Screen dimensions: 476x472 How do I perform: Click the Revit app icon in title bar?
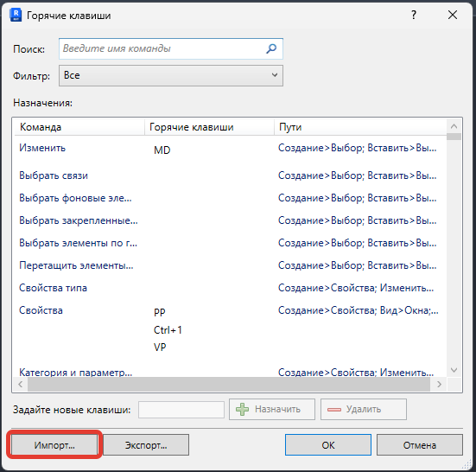(x=16, y=15)
